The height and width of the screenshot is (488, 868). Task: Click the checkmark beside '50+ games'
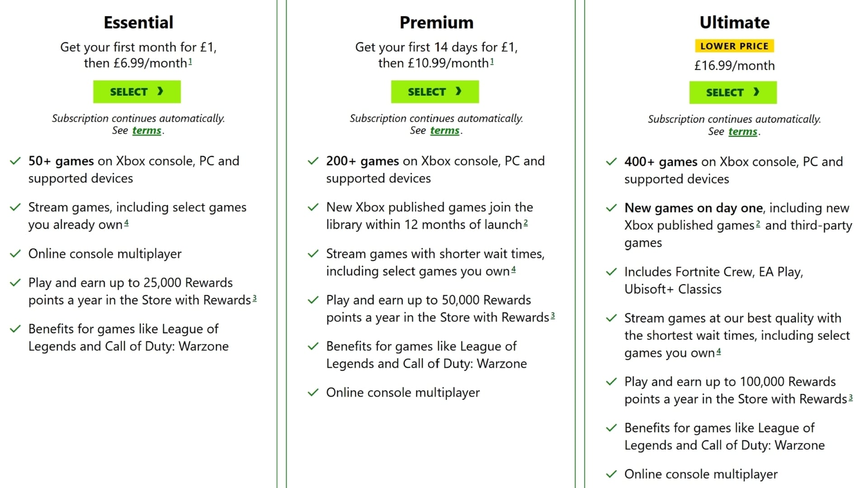[15, 161]
